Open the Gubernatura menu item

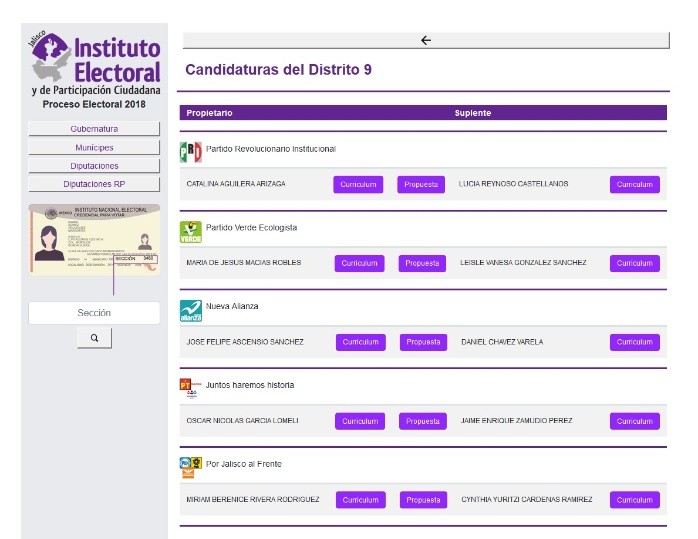[x=94, y=129]
